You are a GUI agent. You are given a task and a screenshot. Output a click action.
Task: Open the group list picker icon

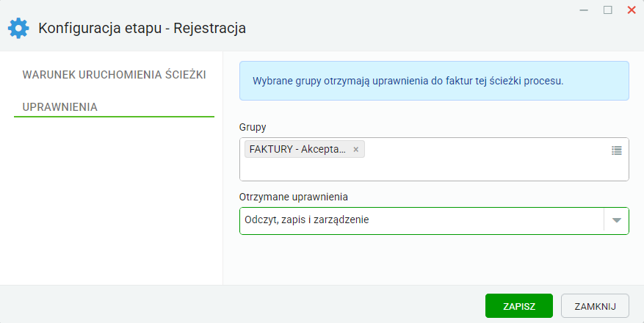tap(617, 150)
